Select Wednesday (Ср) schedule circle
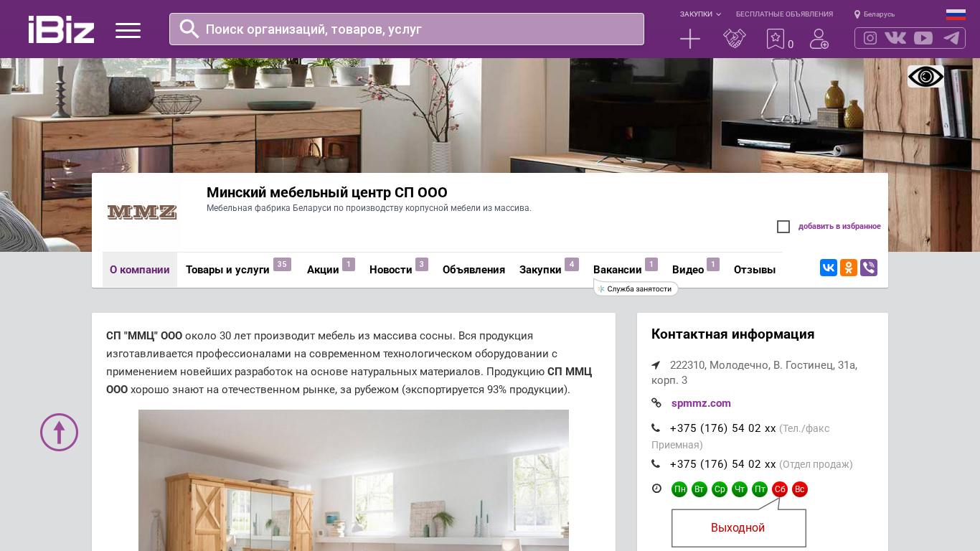The height and width of the screenshot is (551, 980). click(720, 489)
